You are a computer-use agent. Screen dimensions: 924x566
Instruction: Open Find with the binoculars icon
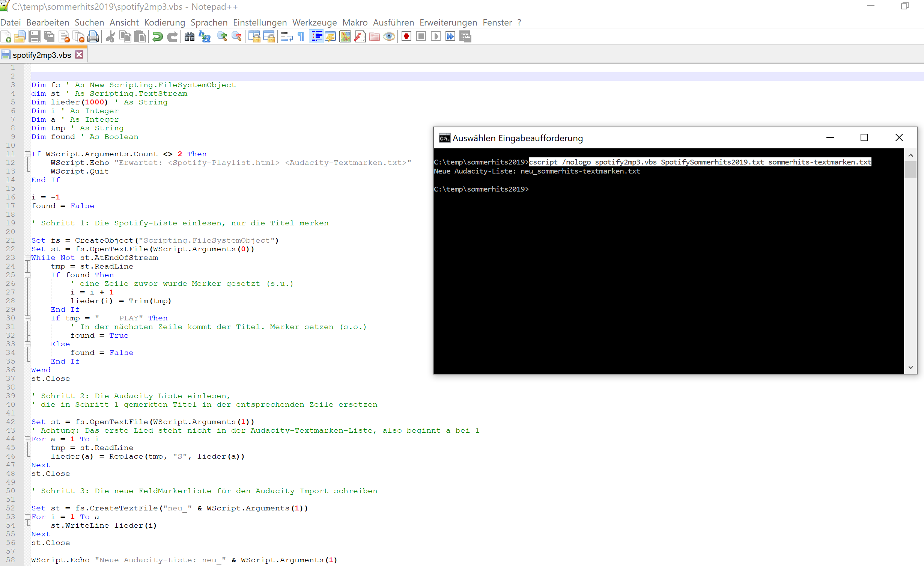[x=190, y=36]
